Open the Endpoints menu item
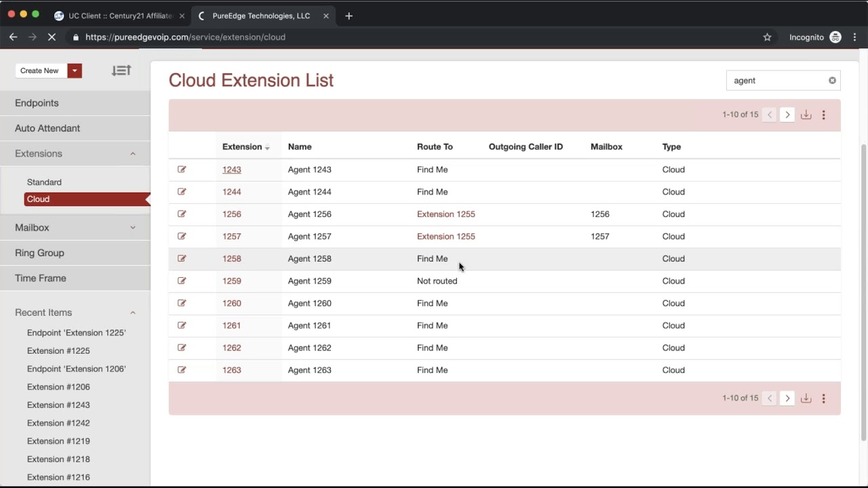The height and width of the screenshot is (488, 868). pos(75,103)
